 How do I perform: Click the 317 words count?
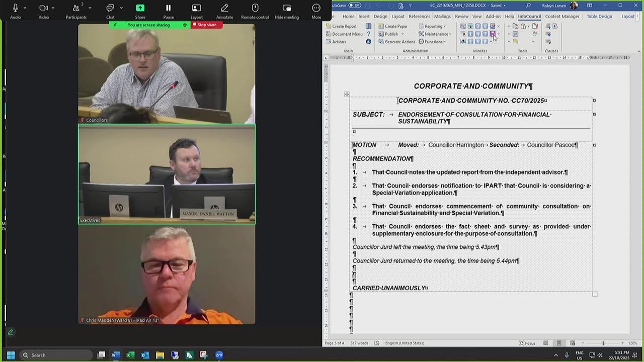[360, 343]
